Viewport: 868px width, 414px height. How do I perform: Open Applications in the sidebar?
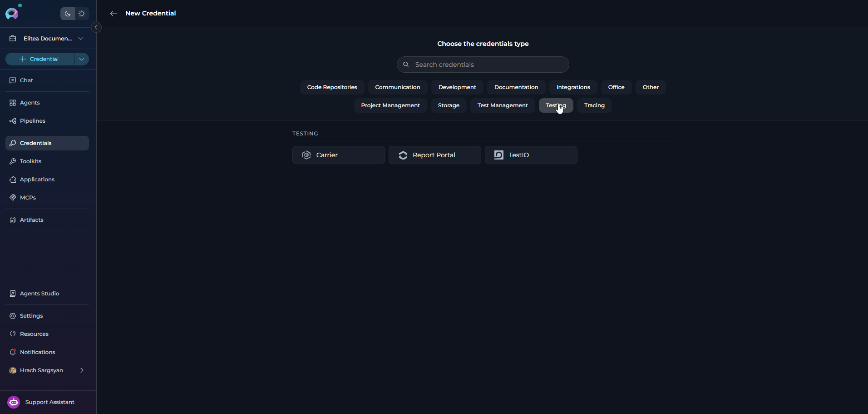click(47, 180)
